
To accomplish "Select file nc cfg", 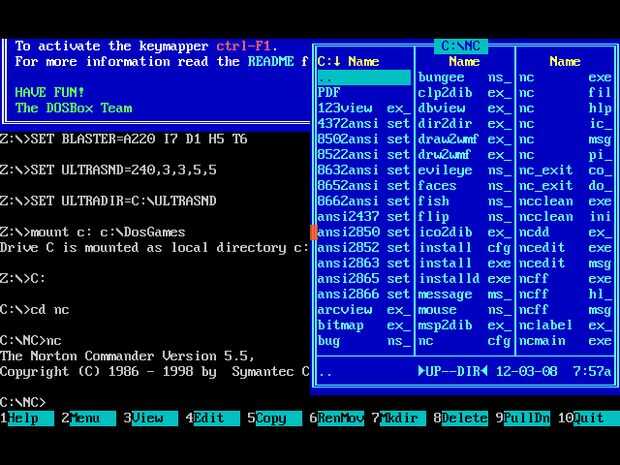I will pos(465,340).
